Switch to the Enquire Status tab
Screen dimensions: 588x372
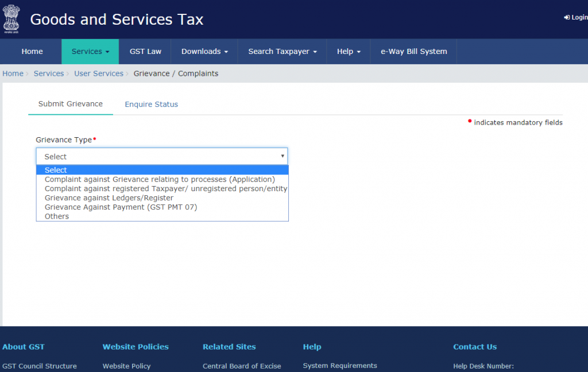[x=151, y=104]
